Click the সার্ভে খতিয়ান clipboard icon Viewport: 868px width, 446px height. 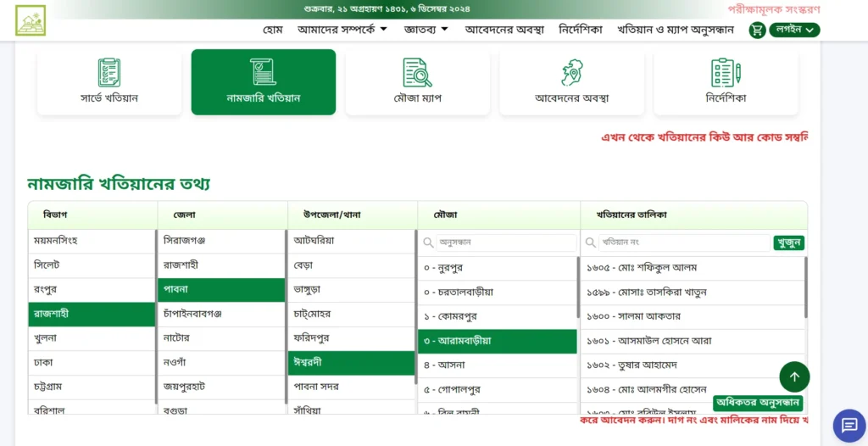click(109, 72)
